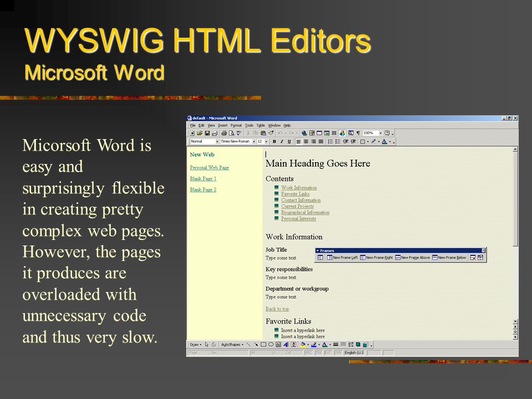Image resolution: width=532 pixels, height=399 pixels.
Task: Apply a bulleted list
Action: tap(337, 142)
